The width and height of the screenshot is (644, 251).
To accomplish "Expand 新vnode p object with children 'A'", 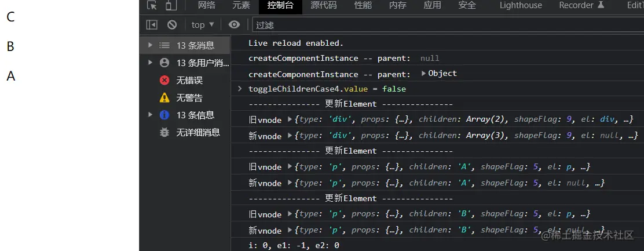I will pos(290,183).
